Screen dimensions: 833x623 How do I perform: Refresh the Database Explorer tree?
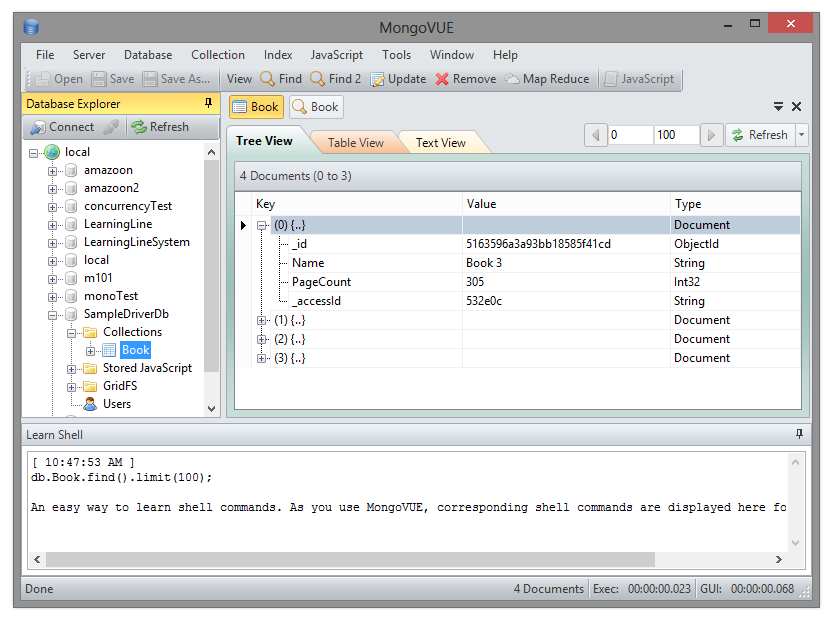pyautogui.click(x=160, y=127)
